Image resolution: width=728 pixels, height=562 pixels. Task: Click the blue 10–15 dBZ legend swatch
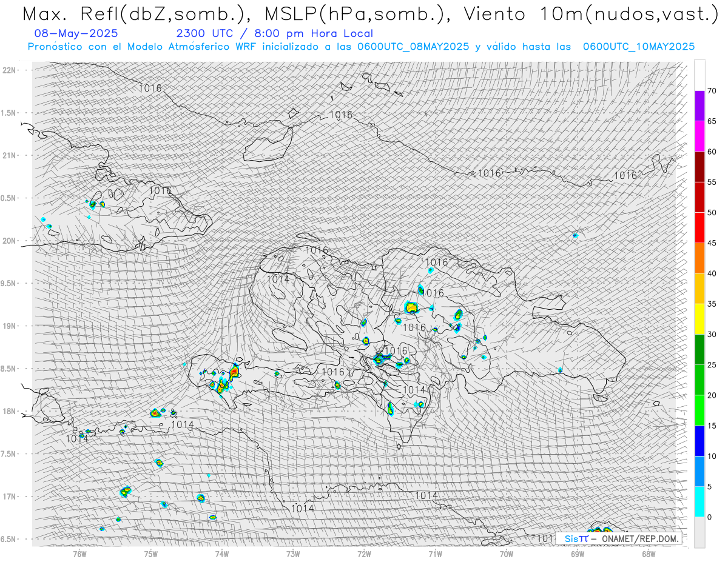(699, 441)
